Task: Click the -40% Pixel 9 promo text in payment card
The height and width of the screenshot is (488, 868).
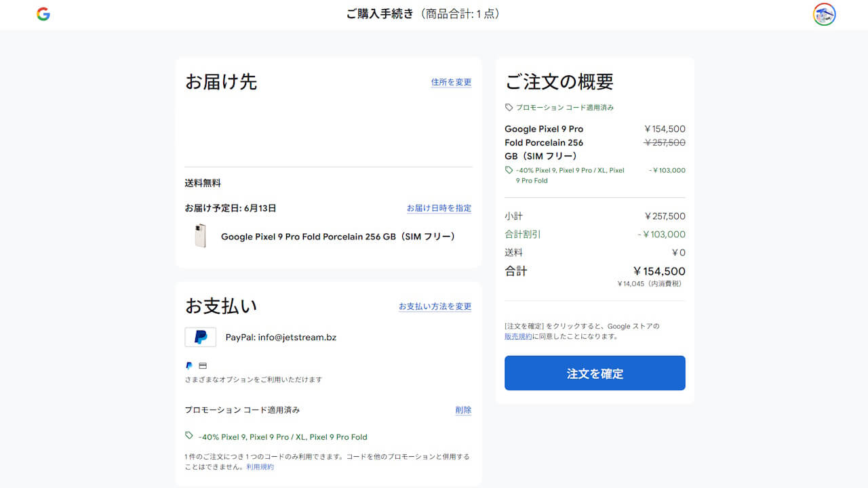Action: (x=283, y=437)
